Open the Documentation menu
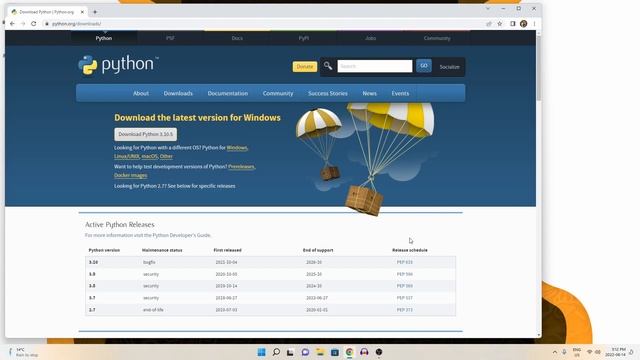 click(228, 93)
